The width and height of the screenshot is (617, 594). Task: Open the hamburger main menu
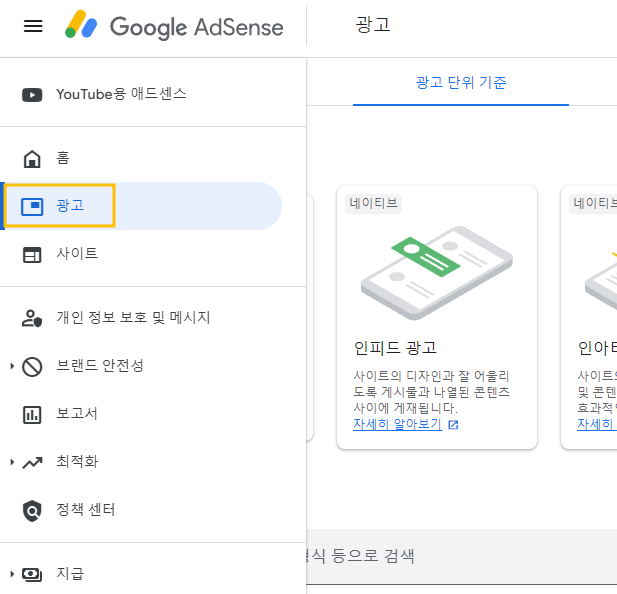click(x=33, y=26)
